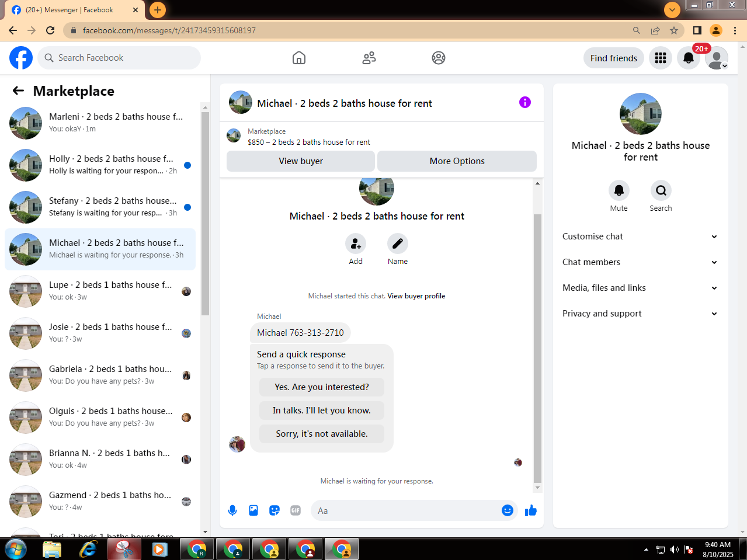Open Stefany conversation in chat list
This screenshot has width=747, height=560.
pos(100,207)
